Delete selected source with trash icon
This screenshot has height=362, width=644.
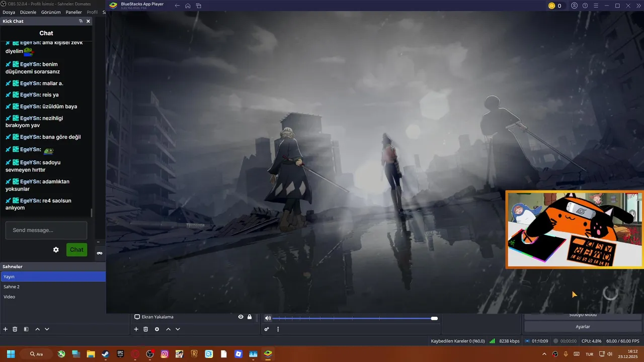[x=145, y=329]
